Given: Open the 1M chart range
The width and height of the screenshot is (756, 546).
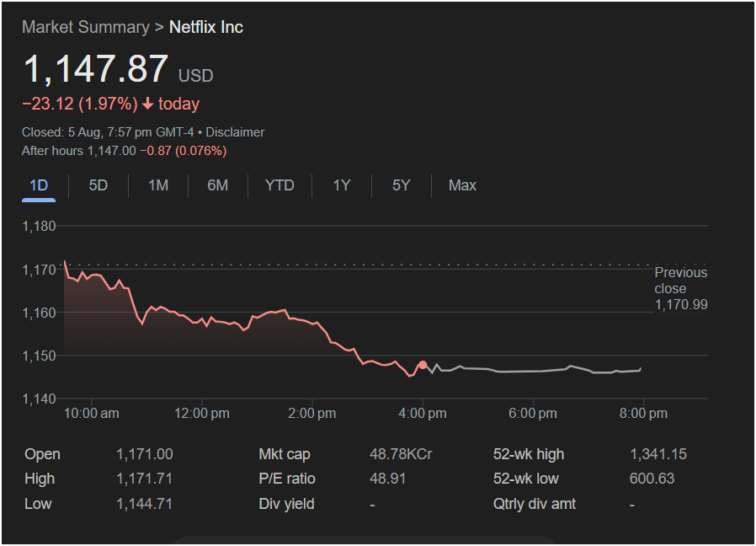Looking at the screenshot, I should (x=158, y=185).
